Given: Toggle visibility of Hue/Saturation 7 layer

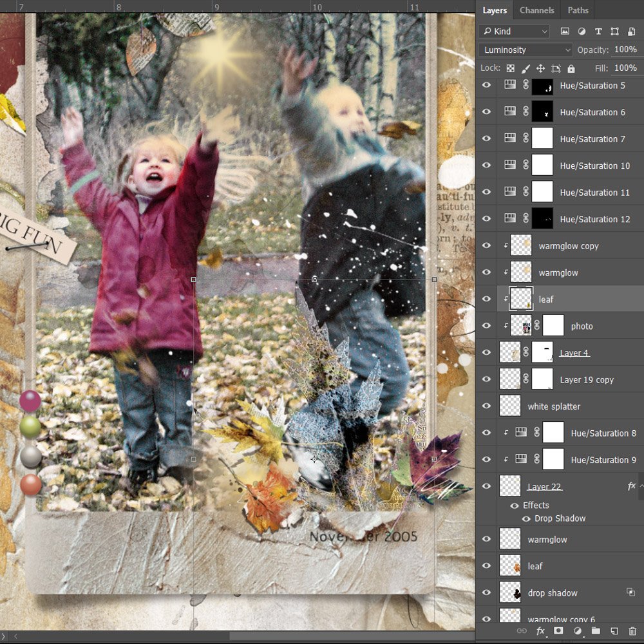Looking at the screenshot, I should 486,138.
